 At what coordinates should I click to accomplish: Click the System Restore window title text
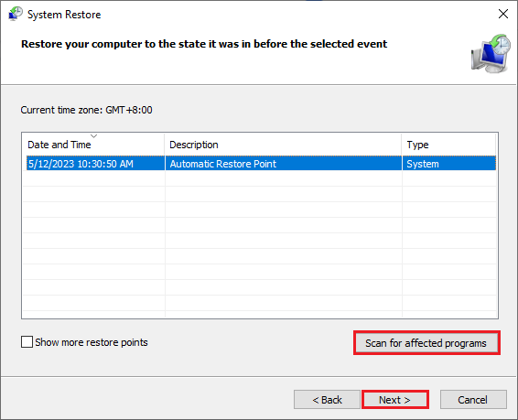(x=64, y=15)
